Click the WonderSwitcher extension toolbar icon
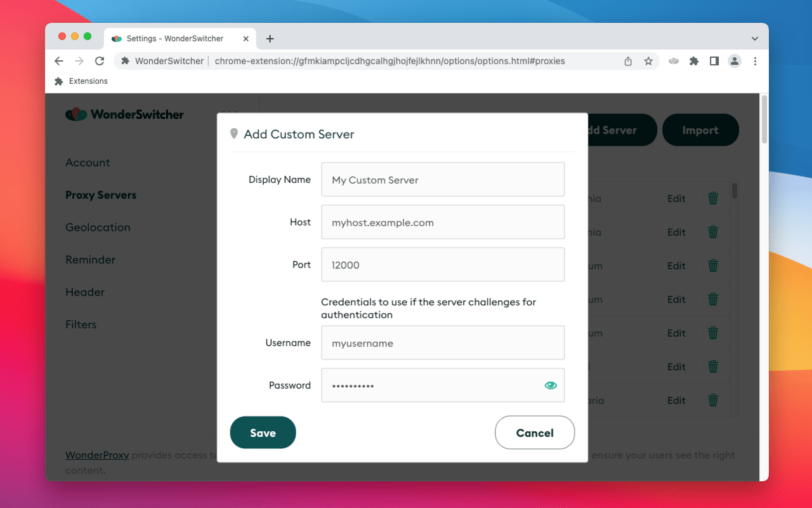 pyautogui.click(x=674, y=61)
